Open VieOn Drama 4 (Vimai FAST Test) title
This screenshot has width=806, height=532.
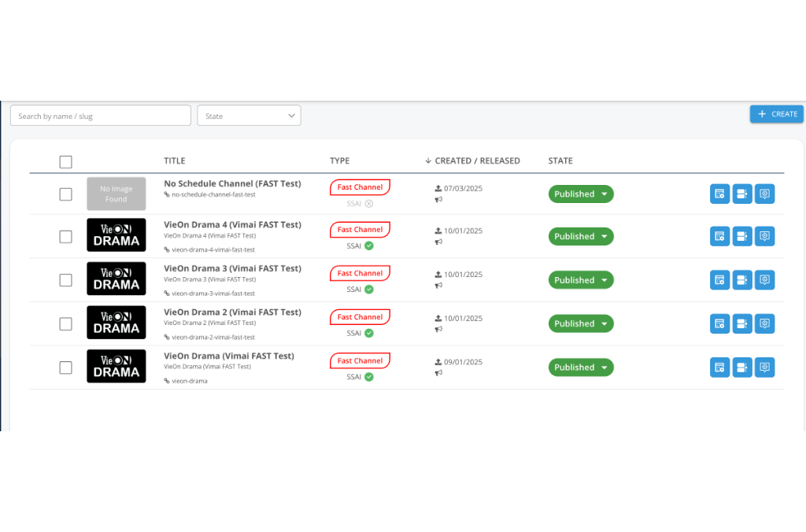232,224
